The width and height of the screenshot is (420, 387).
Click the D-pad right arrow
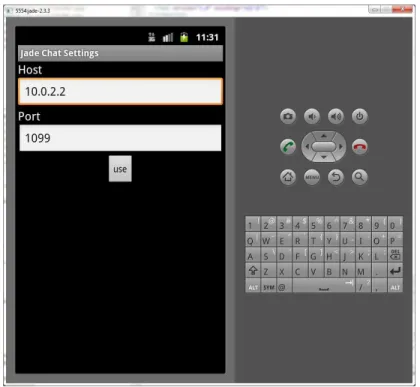341,147
